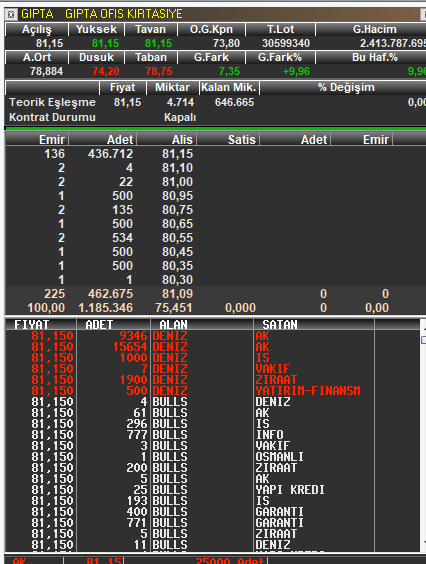Select bid price 80,65 row

pos(177,224)
